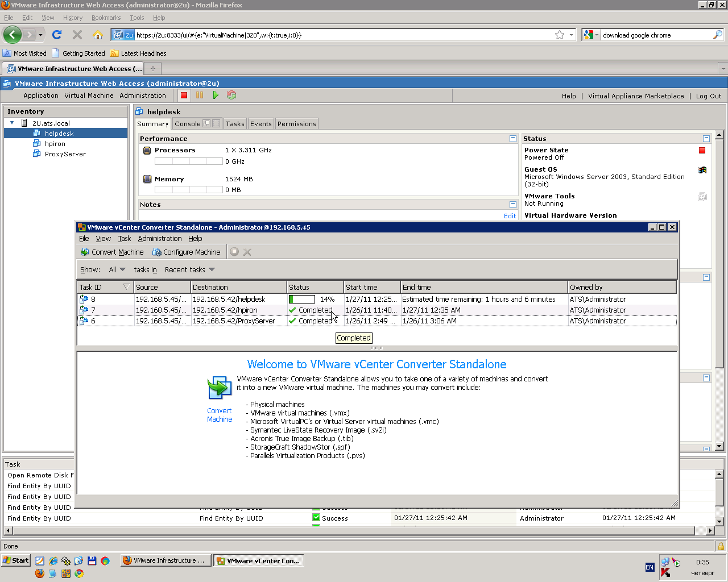
Task: Click the Firefox address bar URL field
Action: pos(344,35)
